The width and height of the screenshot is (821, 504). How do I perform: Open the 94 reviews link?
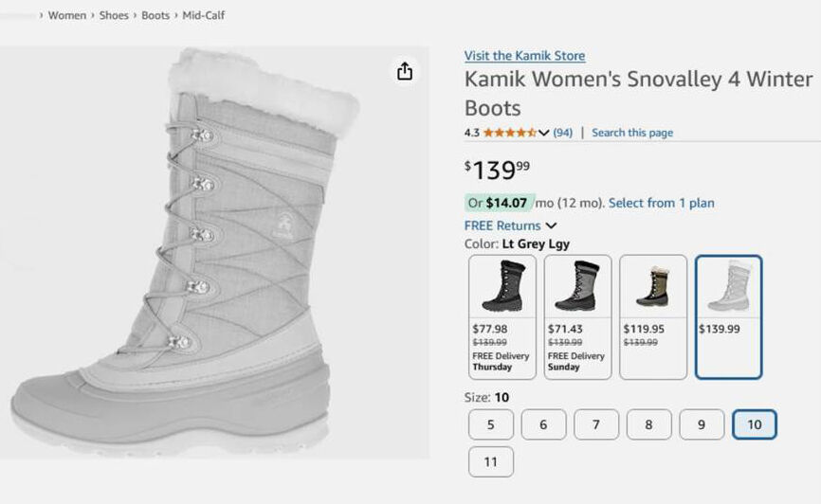pyautogui.click(x=563, y=133)
